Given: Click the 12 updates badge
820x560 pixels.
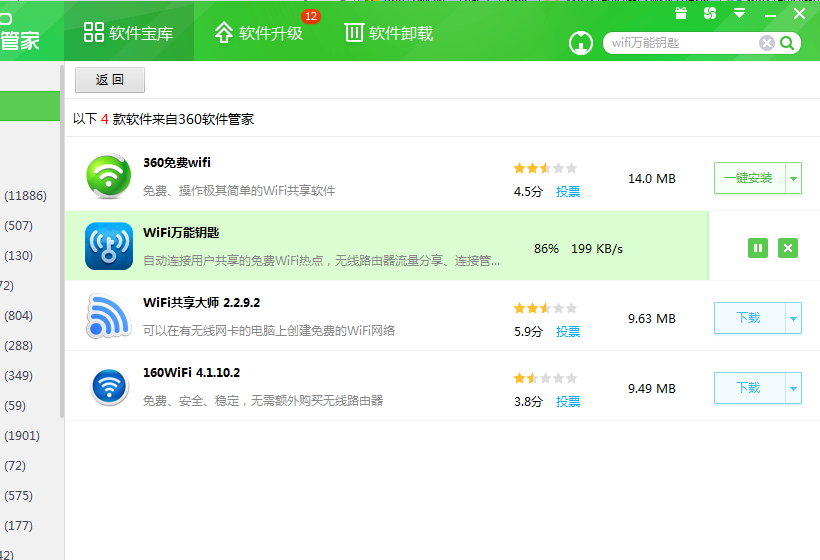Looking at the screenshot, I should [311, 16].
